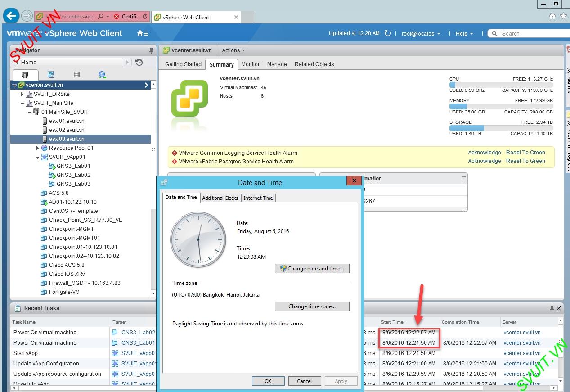Image resolution: width=570 pixels, height=392 pixels.
Task: Open the Help dropdown menu
Action: click(x=464, y=33)
